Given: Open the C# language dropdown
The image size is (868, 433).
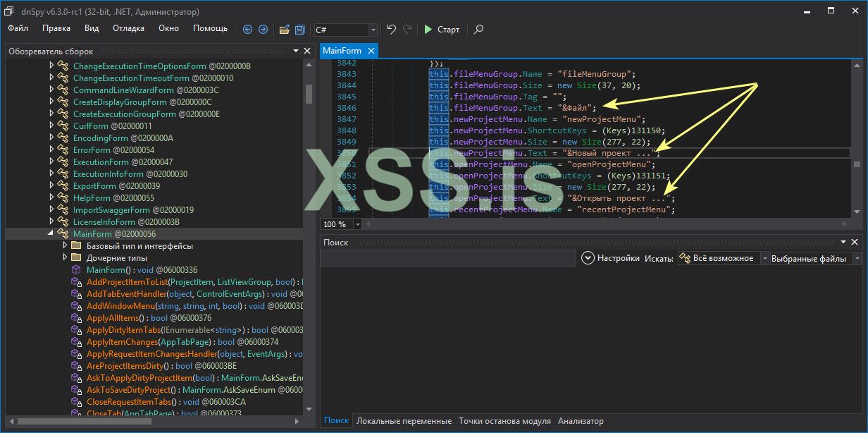Looking at the screenshot, I should tap(373, 30).
